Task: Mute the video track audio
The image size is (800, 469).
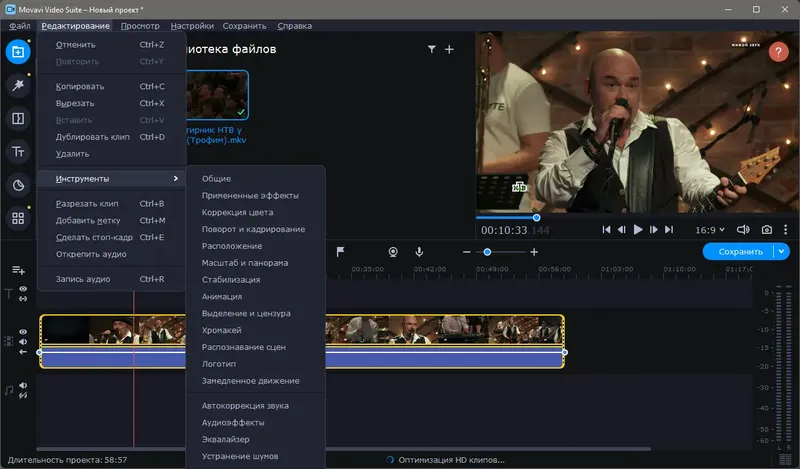Action: click(23, 342)
